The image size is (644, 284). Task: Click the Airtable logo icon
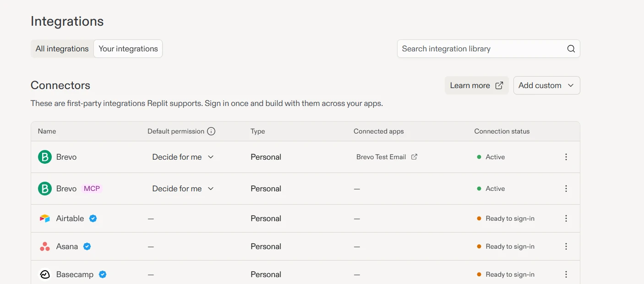45,218
